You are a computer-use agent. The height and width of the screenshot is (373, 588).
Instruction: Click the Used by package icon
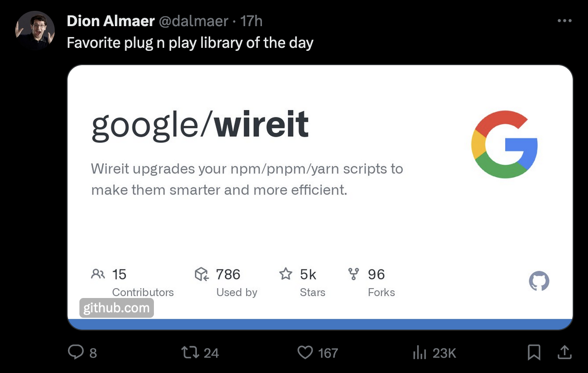(x=201, y=274)
